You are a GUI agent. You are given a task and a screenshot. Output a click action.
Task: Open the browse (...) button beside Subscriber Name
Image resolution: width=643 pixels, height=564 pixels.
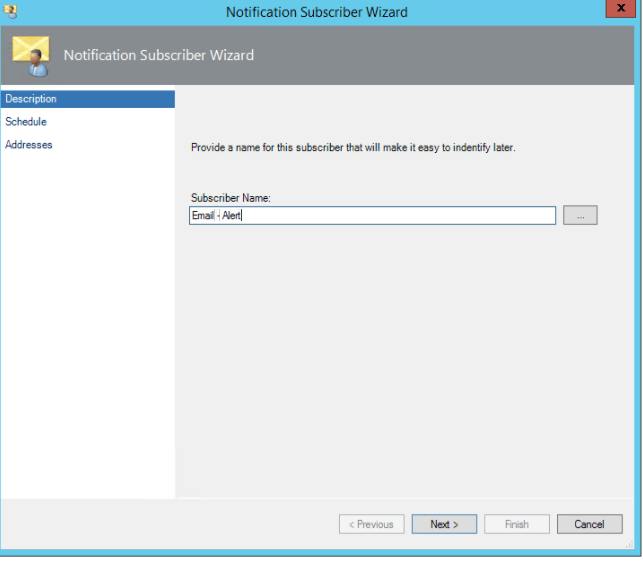580,215
